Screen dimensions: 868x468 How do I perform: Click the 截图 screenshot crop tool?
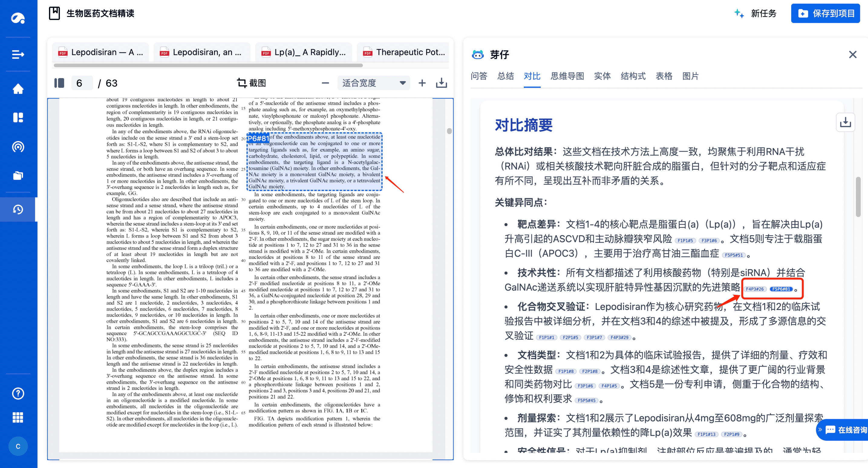(251, 83)
